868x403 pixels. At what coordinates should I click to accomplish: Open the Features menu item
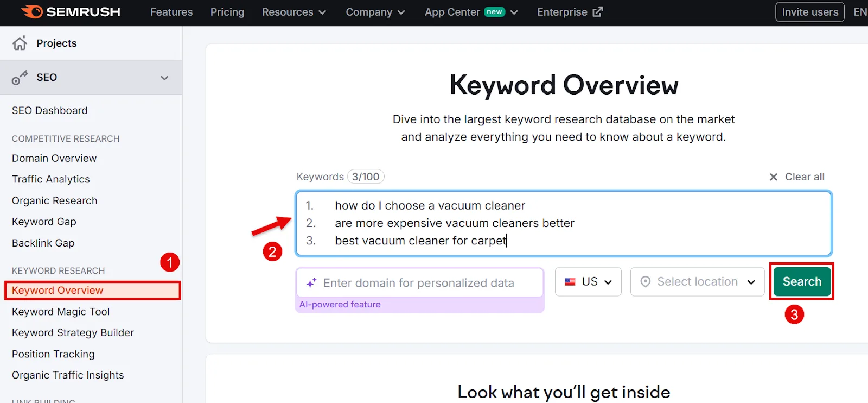pyautogui.click(x=171, y=12)
